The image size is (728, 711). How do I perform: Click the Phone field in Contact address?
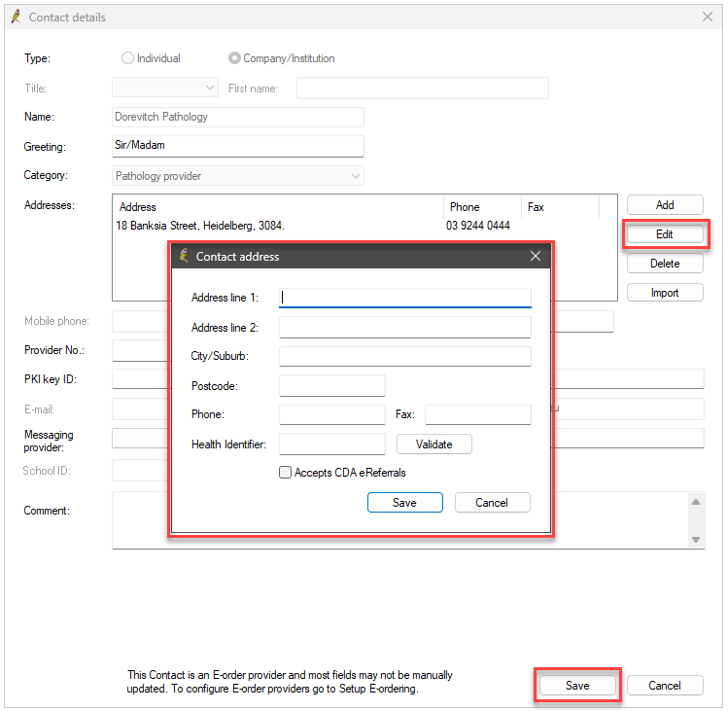(332, 414)
